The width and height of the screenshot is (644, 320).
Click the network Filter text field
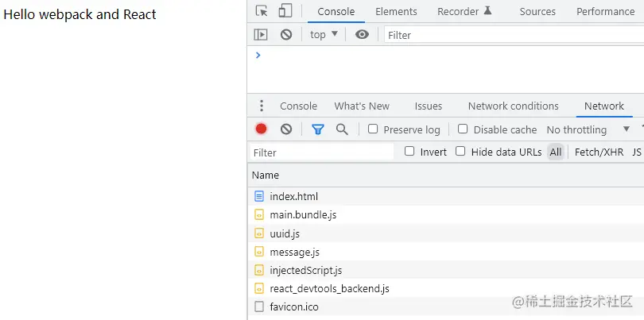pyautogui.click(x=322, y=152)
